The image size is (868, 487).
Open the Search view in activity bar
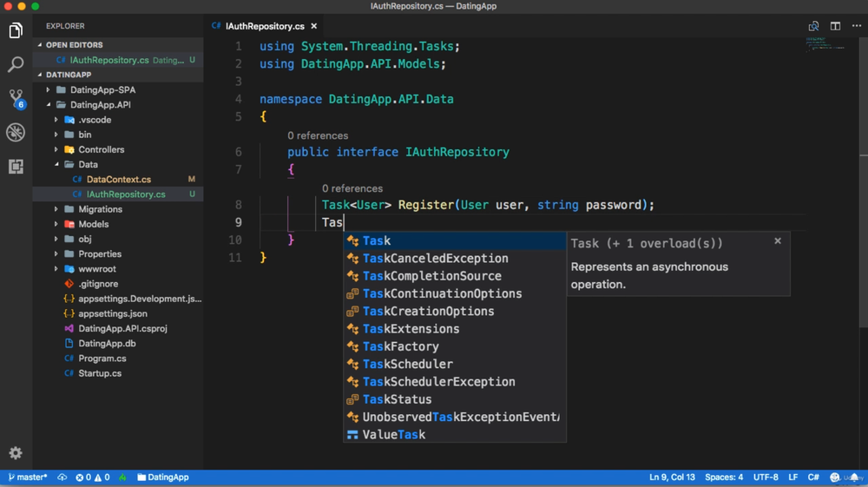(x=16, y=64)
